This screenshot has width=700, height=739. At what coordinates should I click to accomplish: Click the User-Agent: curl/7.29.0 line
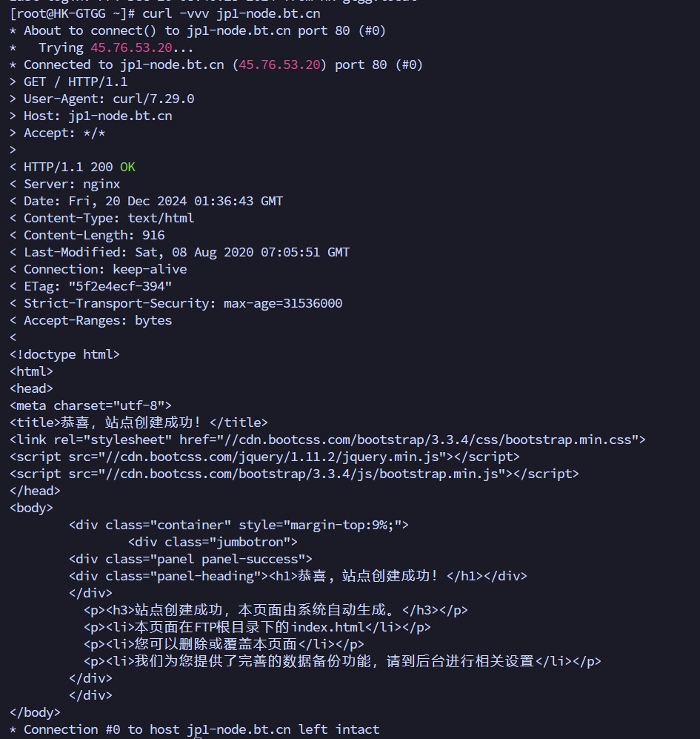click(109, 99)
